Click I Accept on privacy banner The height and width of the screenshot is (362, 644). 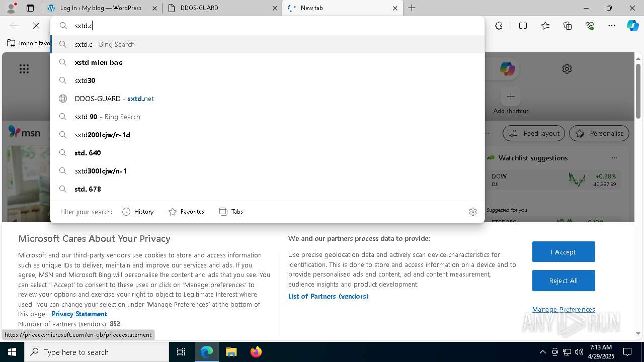563,252
